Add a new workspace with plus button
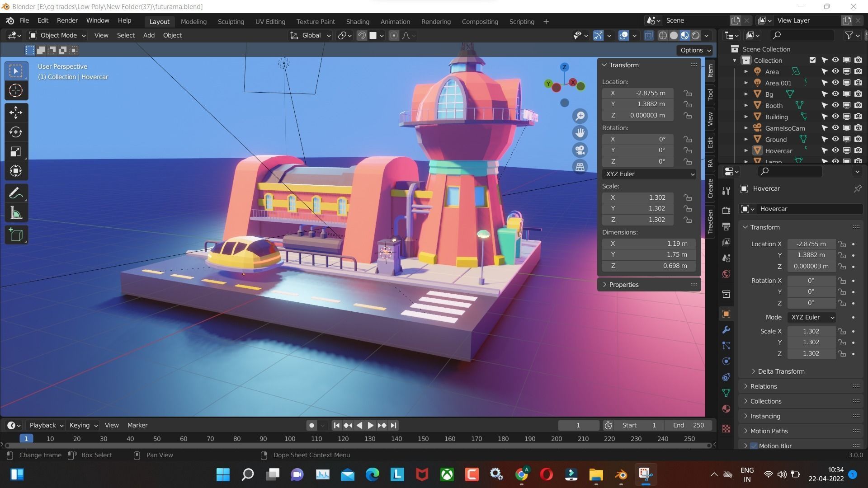Viewport: 868px width, 488px height. [x=546, y=21]
